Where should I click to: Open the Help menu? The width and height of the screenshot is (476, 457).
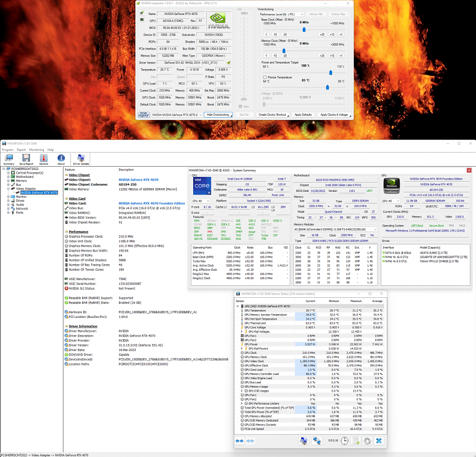[50, 150]
